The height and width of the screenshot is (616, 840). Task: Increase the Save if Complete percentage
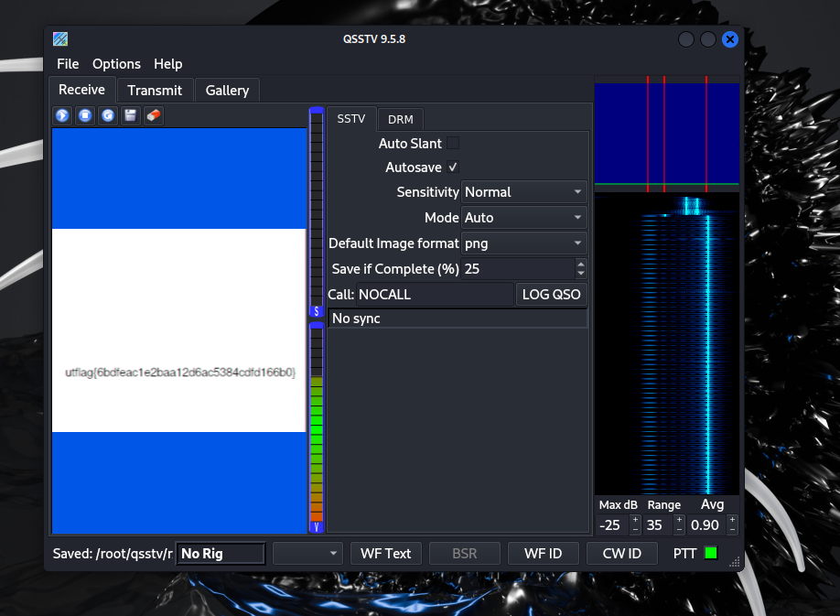(581, 264)
